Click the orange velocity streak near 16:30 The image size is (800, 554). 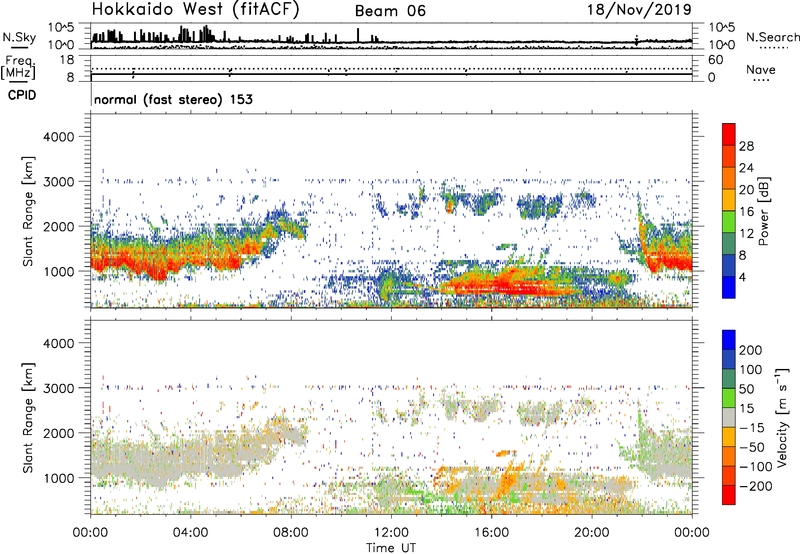coord(508,480)
